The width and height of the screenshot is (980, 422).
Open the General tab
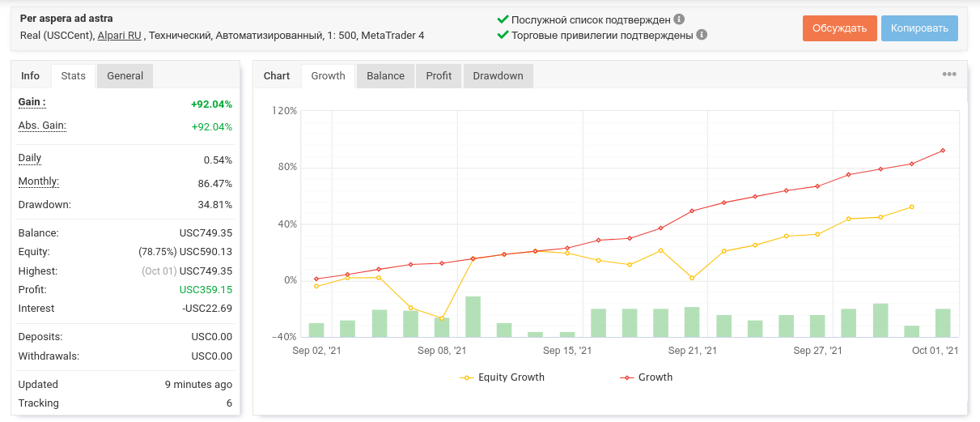coord(125,76)
